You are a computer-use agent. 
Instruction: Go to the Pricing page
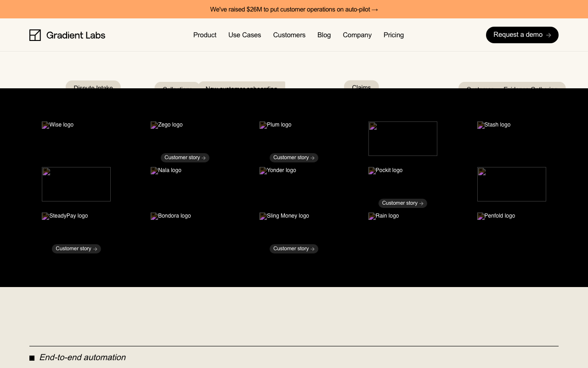point(394,35)
